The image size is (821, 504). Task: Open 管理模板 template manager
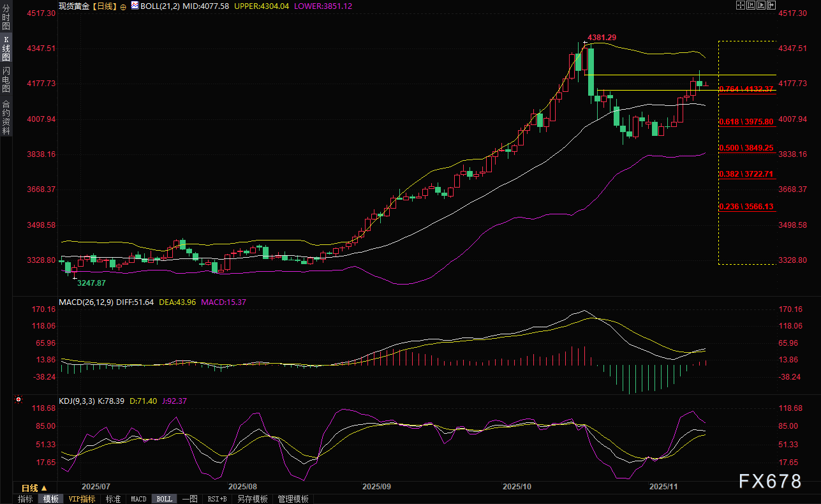click(293, 499)
